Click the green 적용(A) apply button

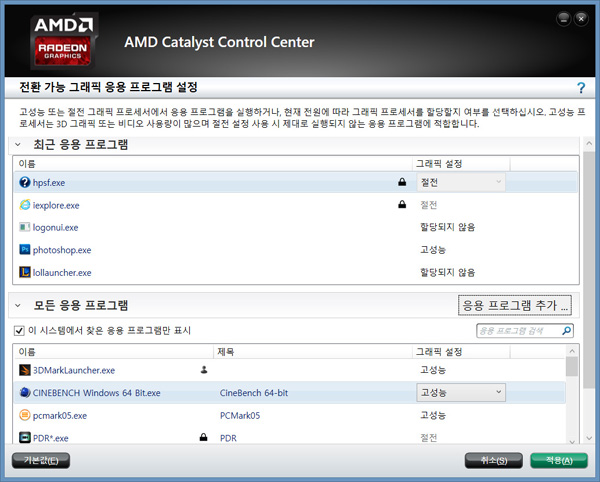(x=559, y=461)
